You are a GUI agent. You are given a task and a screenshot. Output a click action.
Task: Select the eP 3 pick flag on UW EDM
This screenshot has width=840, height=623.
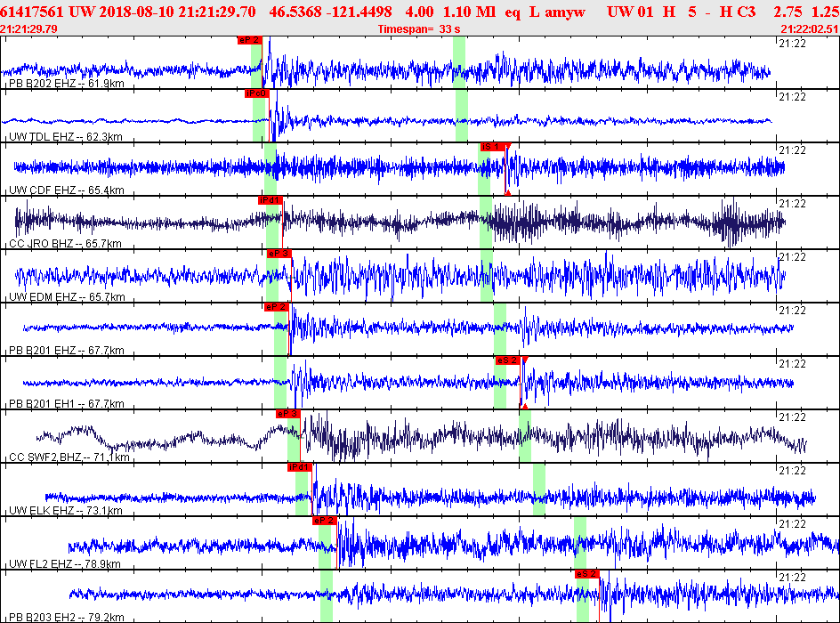[x=279, y=254]
